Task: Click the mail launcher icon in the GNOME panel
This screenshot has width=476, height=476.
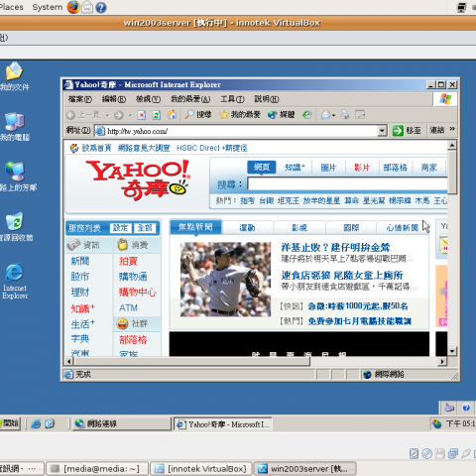Action: coord(87,7)
